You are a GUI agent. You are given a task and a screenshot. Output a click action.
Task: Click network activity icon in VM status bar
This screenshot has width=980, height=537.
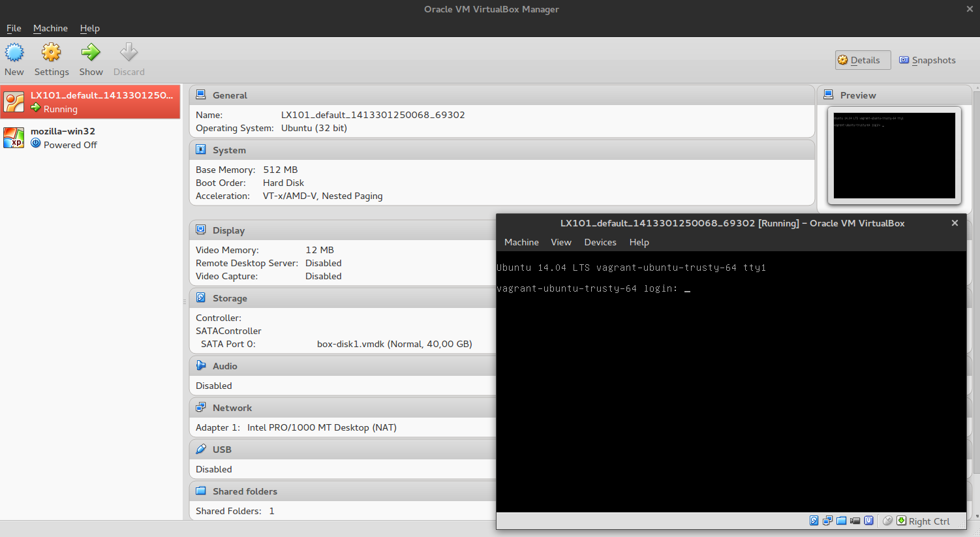[827, 521]
